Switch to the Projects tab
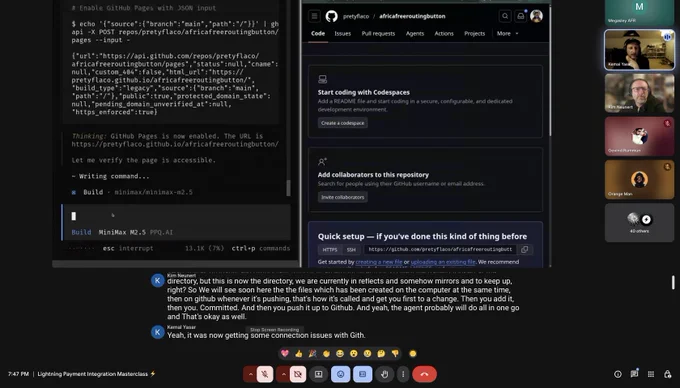The image size is (680, 388). 474,33
